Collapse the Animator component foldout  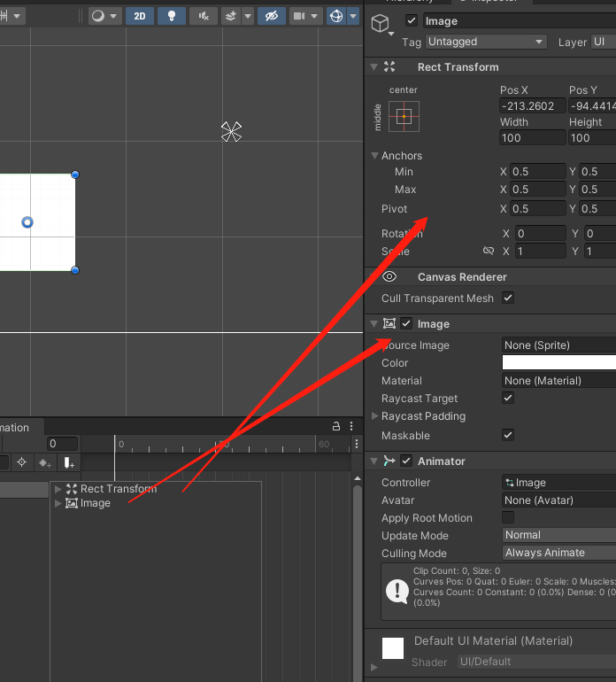(x=373, y=461)
